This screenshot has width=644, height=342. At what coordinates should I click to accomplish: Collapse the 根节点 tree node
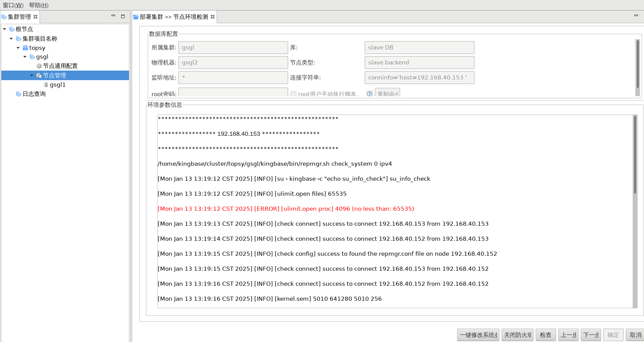pos(4,29)
